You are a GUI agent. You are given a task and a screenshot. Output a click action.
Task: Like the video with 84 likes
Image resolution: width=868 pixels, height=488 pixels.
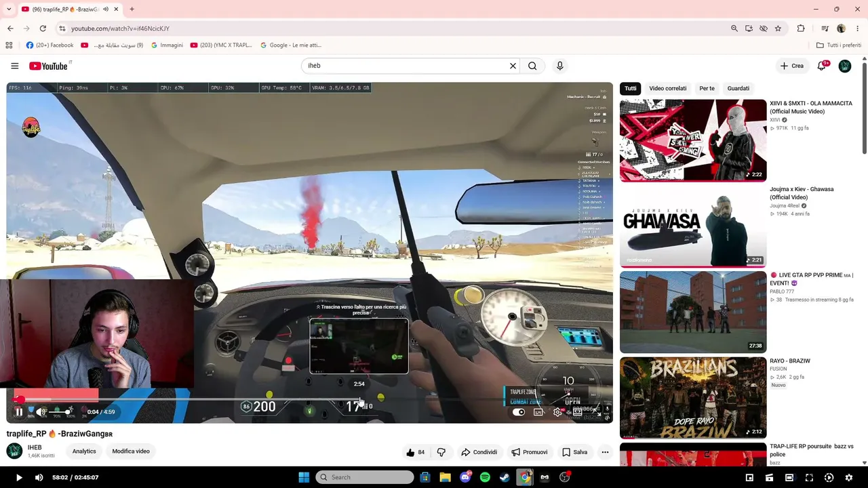415,452
